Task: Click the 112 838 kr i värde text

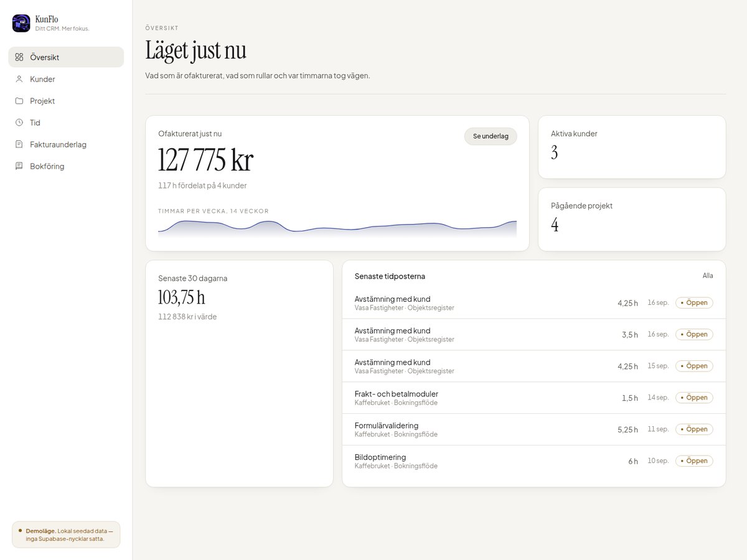Action: [x=187, y=317]
